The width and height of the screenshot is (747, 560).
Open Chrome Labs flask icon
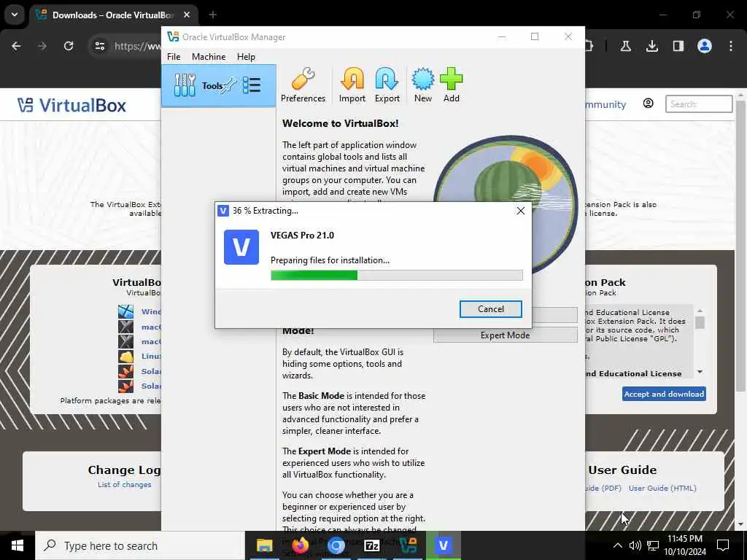625,46
